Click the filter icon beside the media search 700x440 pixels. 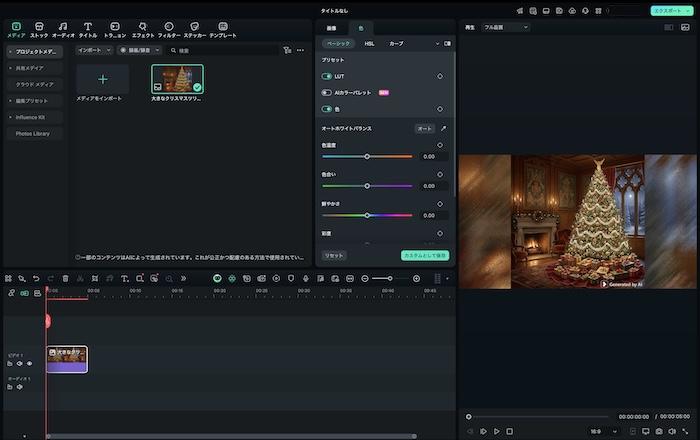point(287,50)
